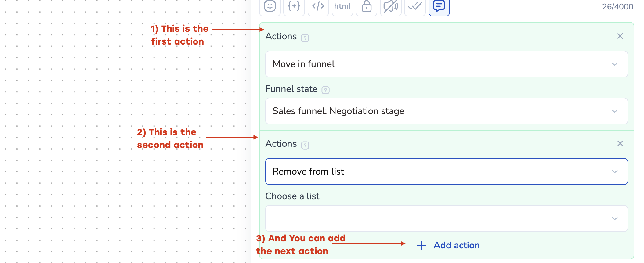Screen dimensions: 644x263
Task: Open the empty Choose a list dropdown
Action: pyautogui.click(x=446, y=218)
